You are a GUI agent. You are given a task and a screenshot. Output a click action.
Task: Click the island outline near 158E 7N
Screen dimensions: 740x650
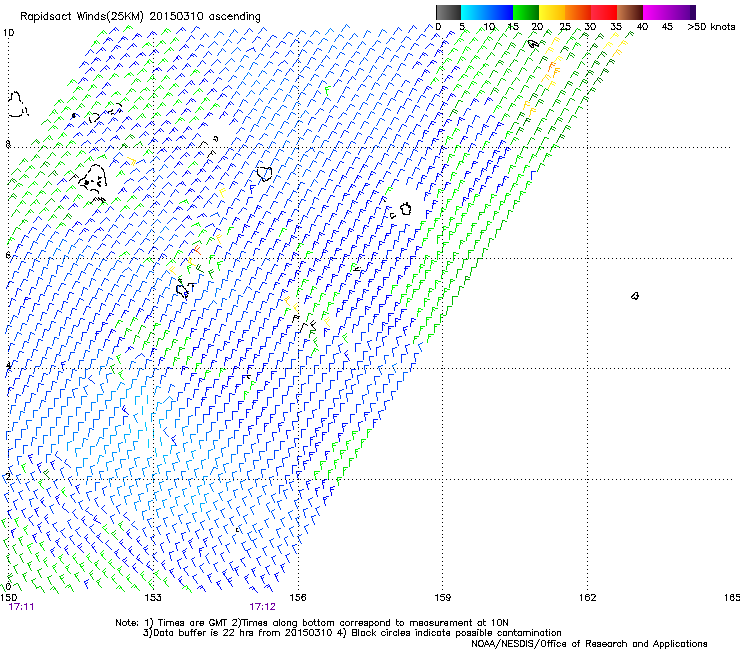coord(405,208)
